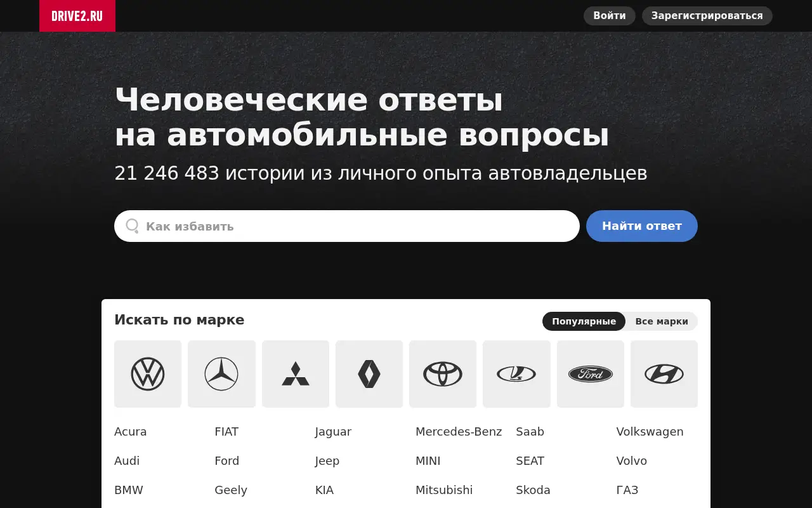The width and height of the screenshot is (812, 508).
Task: Focus the Как избавить search field
Action: (x=347, y=226)
